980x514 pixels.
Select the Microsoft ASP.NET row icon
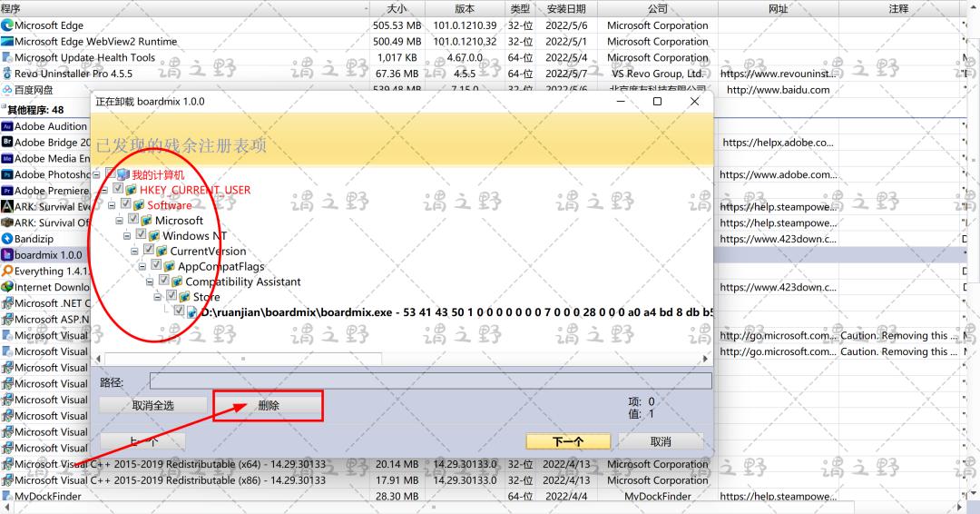[7, 320]
